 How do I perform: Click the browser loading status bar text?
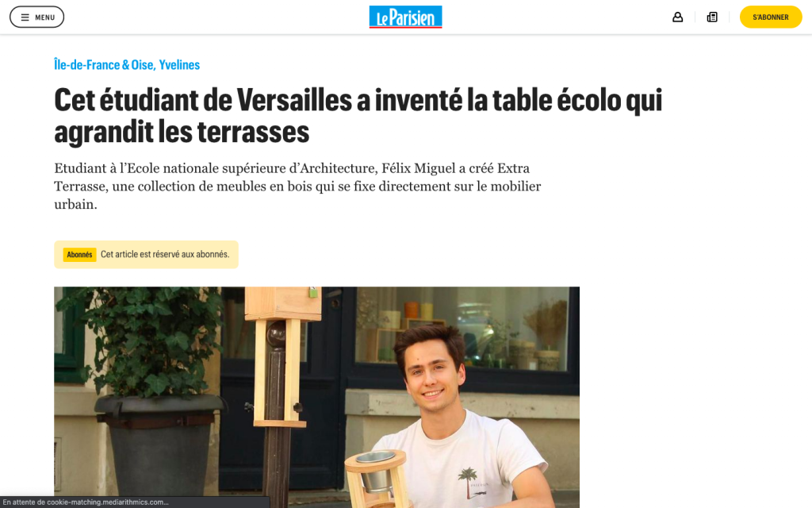(x=86, y=502)
